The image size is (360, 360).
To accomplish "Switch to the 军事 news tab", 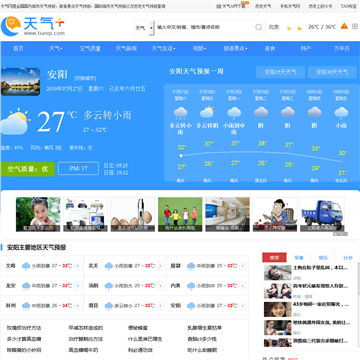I will pyautogui.click(x=299, y=258).
